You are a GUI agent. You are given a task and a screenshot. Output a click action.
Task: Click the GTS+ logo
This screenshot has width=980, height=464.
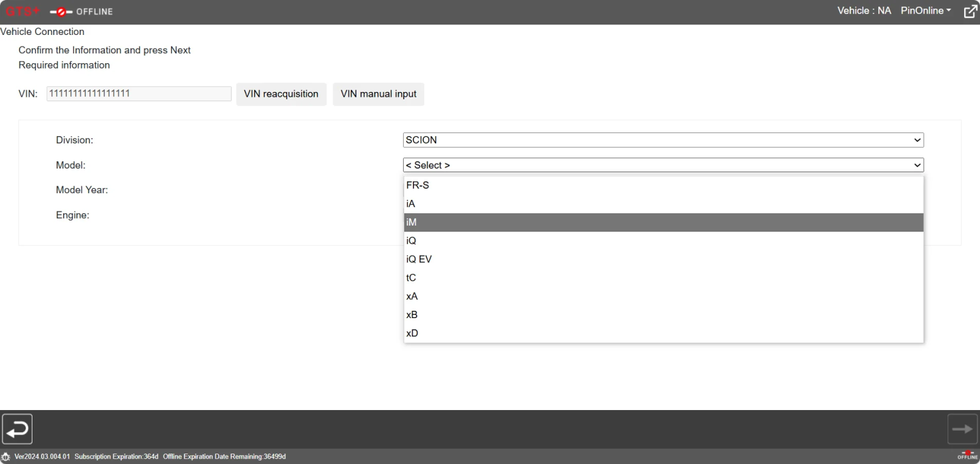point(22,12)
